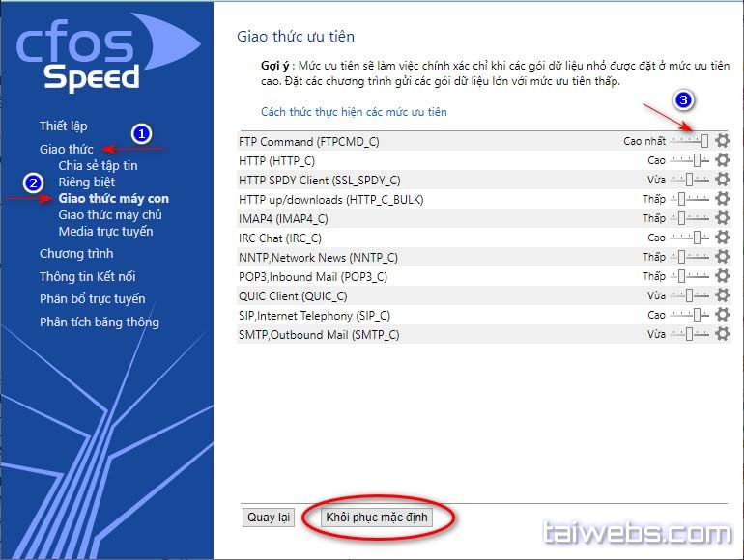Open gear settings for IMAP4 row
The width and height of the screenshot is (744, 560).
click(722, 218)
